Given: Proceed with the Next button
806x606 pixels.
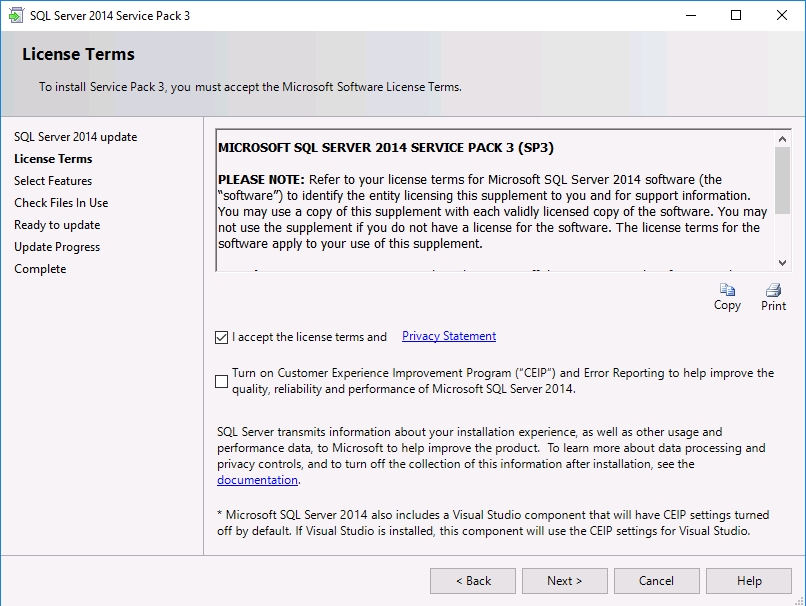Looking at the screenshot, I should click(x=565, y=581).
